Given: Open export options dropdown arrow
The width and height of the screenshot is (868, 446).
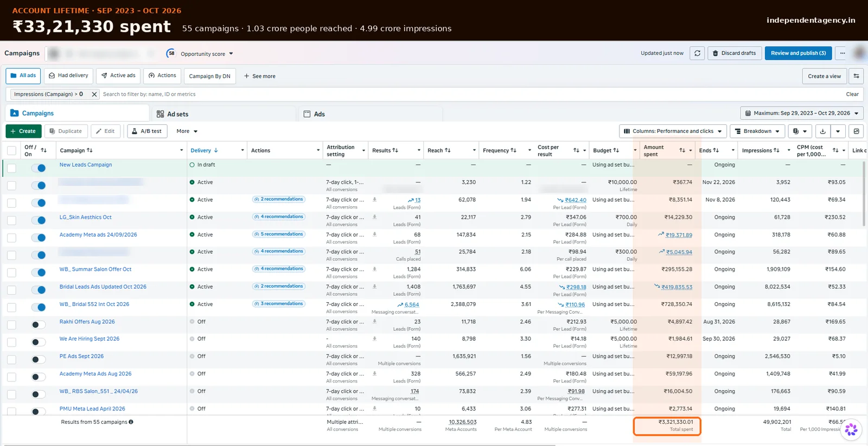Looking at the screenshot, I should click(x=838, y=131).
